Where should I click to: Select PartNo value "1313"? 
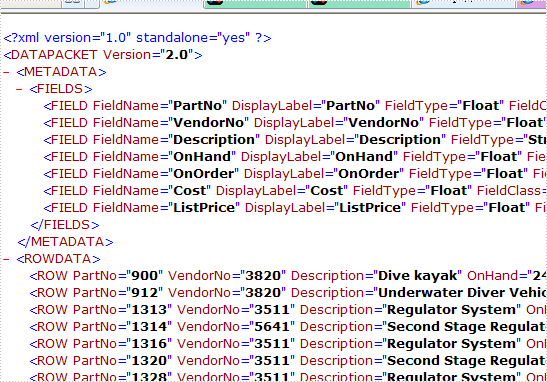pos(149,310)
